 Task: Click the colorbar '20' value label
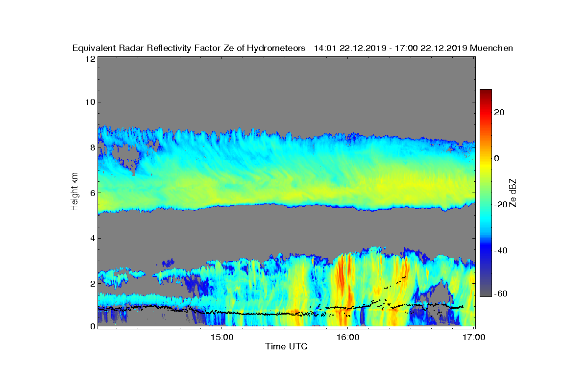499,112
